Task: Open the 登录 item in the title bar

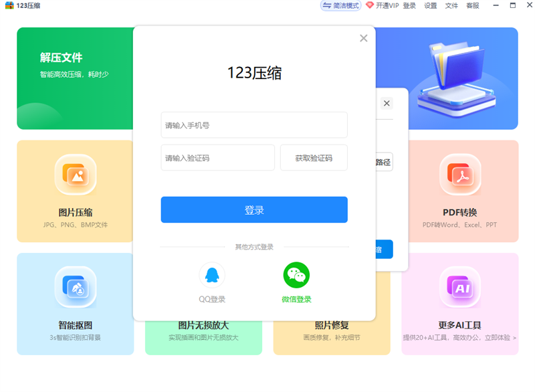Action: tap(409, 5)
